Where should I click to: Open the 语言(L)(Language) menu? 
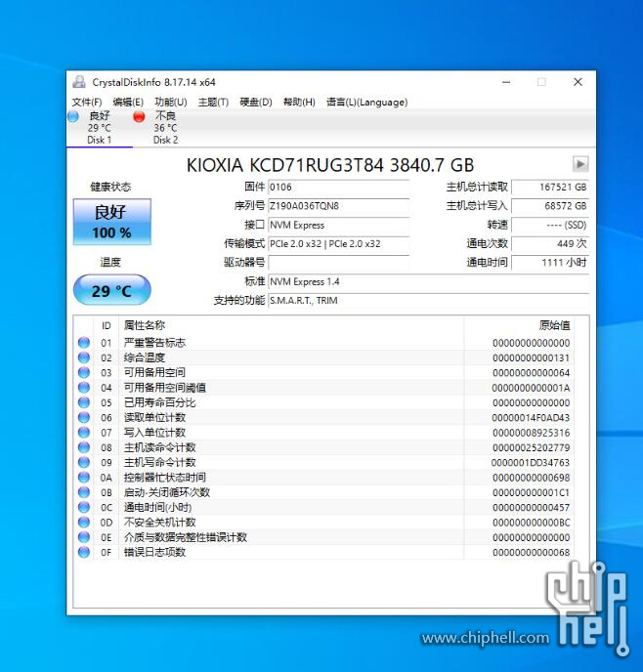366,102
